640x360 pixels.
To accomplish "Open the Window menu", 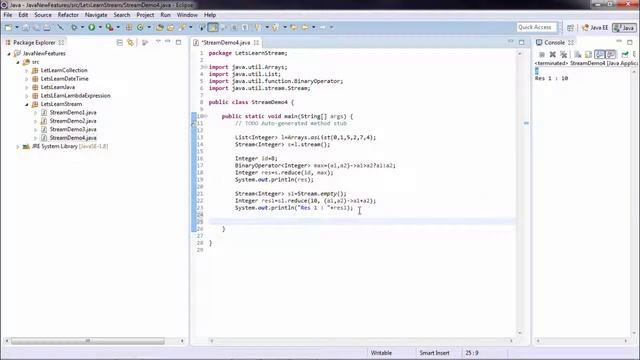I will click(187, 15).
